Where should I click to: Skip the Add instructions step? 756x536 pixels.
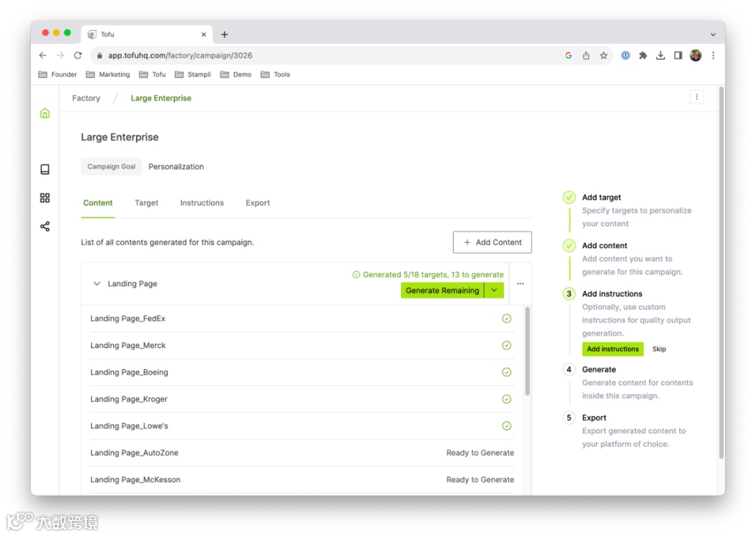(x=659, y=349)
